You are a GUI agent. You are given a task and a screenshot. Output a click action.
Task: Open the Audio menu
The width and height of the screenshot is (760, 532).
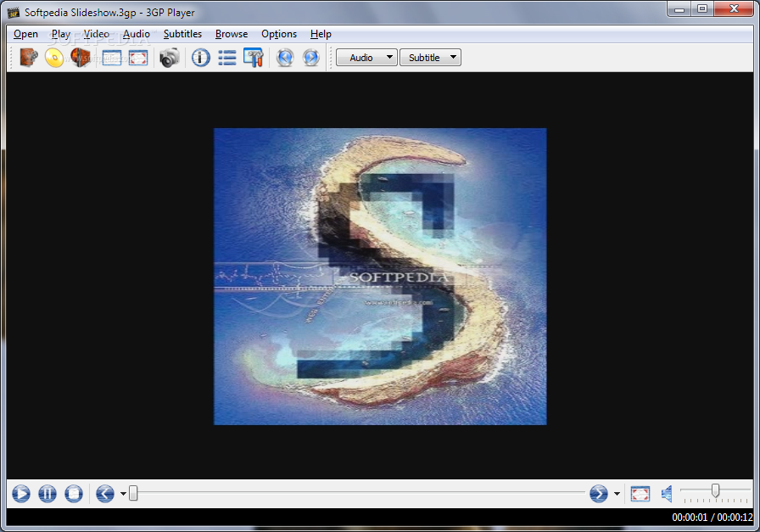point(137,34)
